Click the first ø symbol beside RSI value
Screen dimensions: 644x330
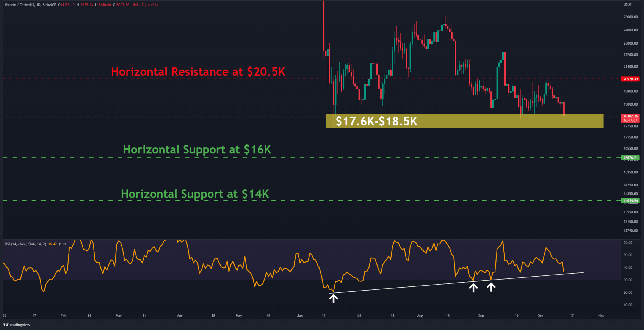[60, 244]
